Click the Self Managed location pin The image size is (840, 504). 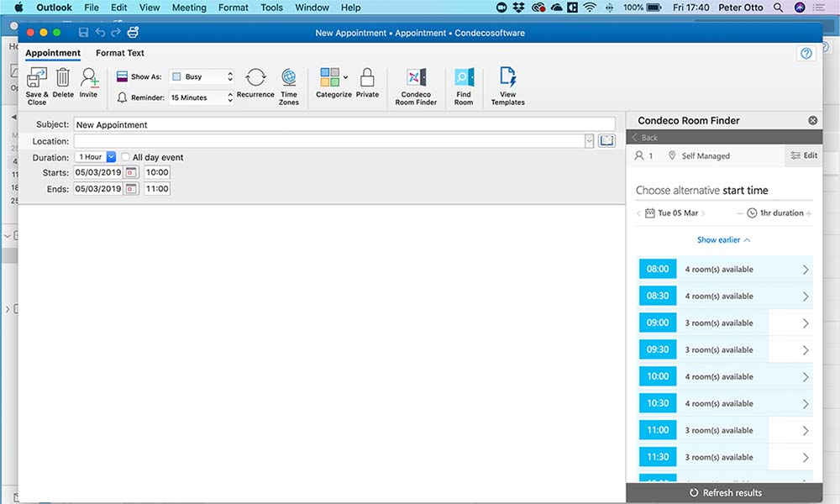pyautogui.click(x=672, y=155)
